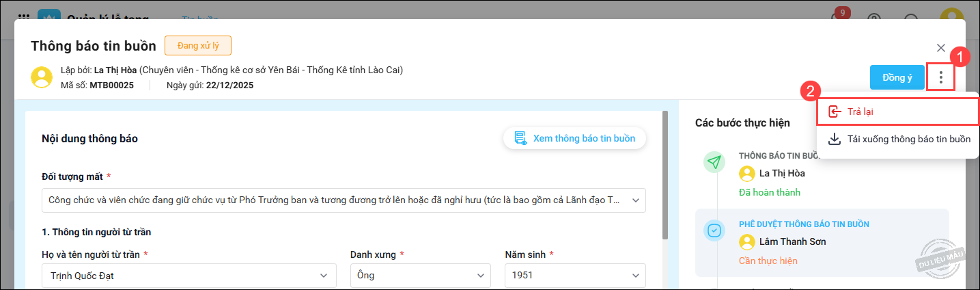Expand the 'Đối tượng mất' dropdown
The width and height of the screenshot is (980, 290).
(x=635, y=200)
